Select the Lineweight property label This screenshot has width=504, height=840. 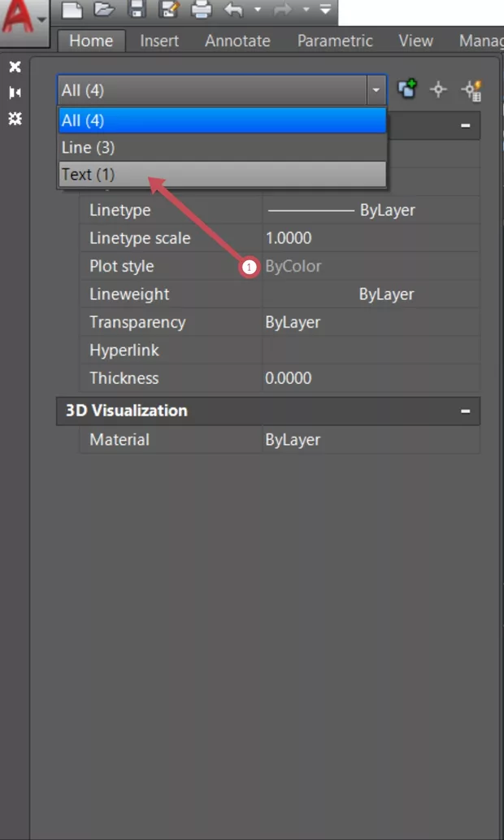[129, 294]
